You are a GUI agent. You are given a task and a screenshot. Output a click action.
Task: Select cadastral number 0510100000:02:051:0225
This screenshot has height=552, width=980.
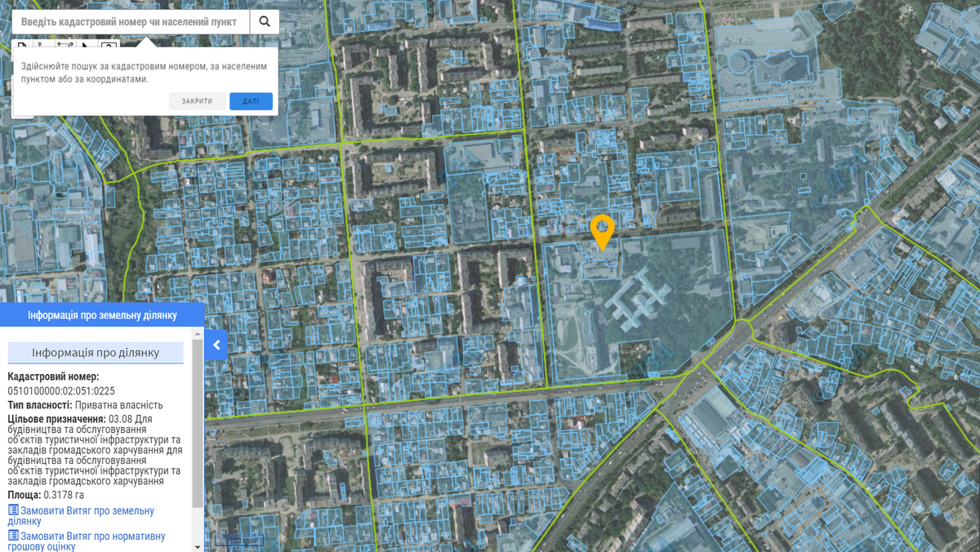pyautogui.click(x=61, y=390)
